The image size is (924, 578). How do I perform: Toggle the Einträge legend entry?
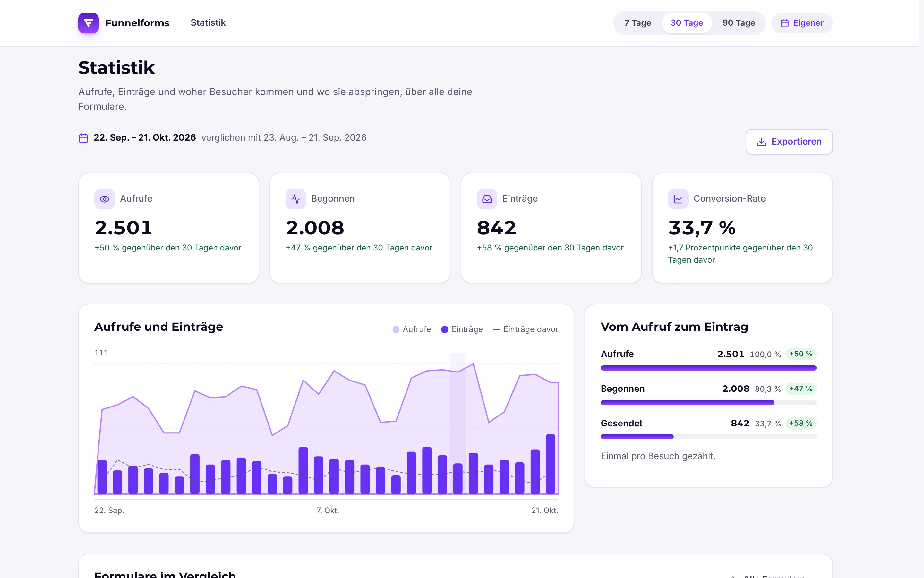(x=462, y=329)
